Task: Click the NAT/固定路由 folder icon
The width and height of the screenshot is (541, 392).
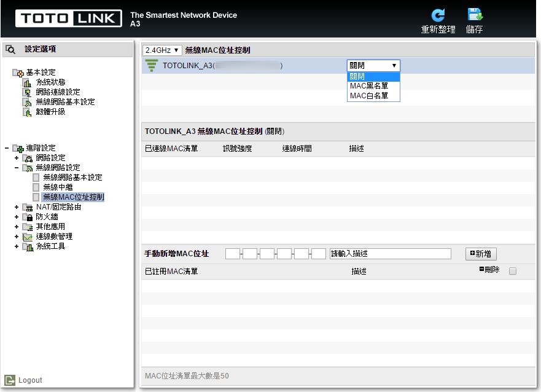Action: [x=27, y=207]
